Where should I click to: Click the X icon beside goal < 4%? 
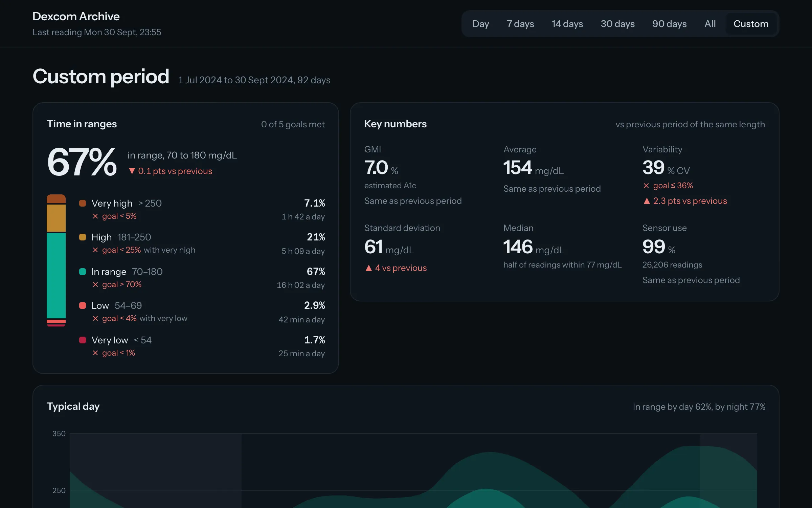(95, 318)
